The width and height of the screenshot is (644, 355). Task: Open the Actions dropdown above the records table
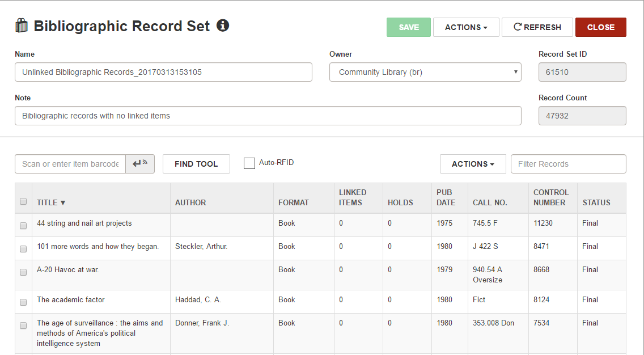pyautogui.click(x=473, y=164)
